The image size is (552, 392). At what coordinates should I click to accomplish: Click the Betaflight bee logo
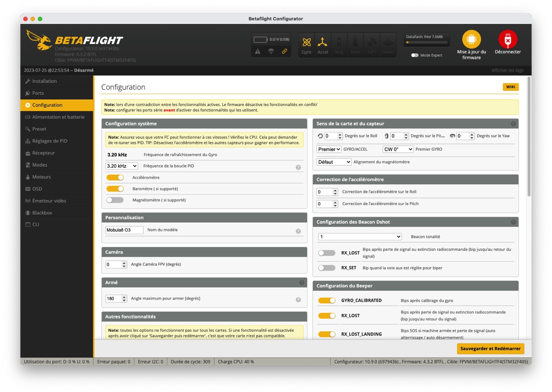(39, 40)
